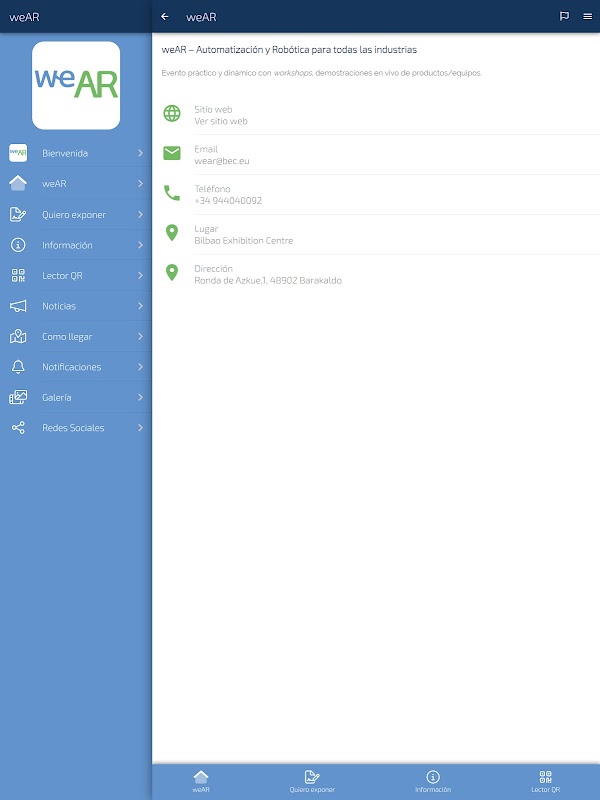The image size is (600, 800).
Task: Open the hamburger menu icon
Action: (588, 16)
